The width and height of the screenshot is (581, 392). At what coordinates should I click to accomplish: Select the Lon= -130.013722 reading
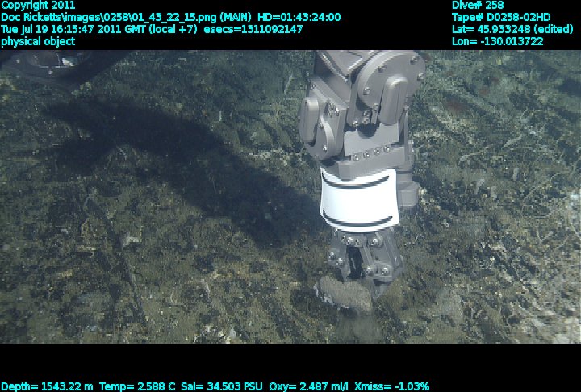click(x=498, y=41)
